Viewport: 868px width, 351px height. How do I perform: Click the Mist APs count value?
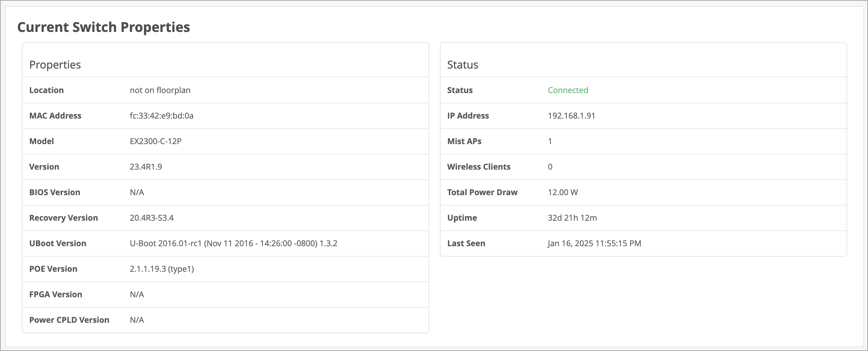[x=550, y=141]
